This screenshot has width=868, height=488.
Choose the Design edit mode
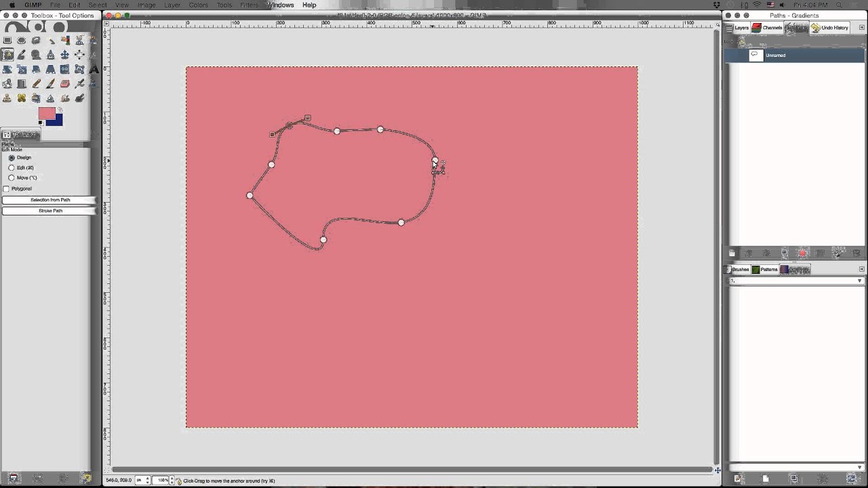12,157
